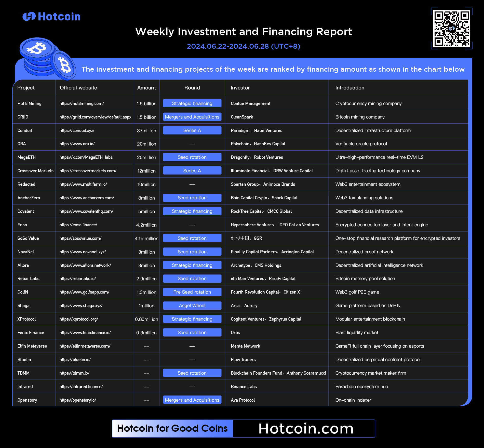
Task: Click the Coatue Management investor cell
Action: [250, 103]
